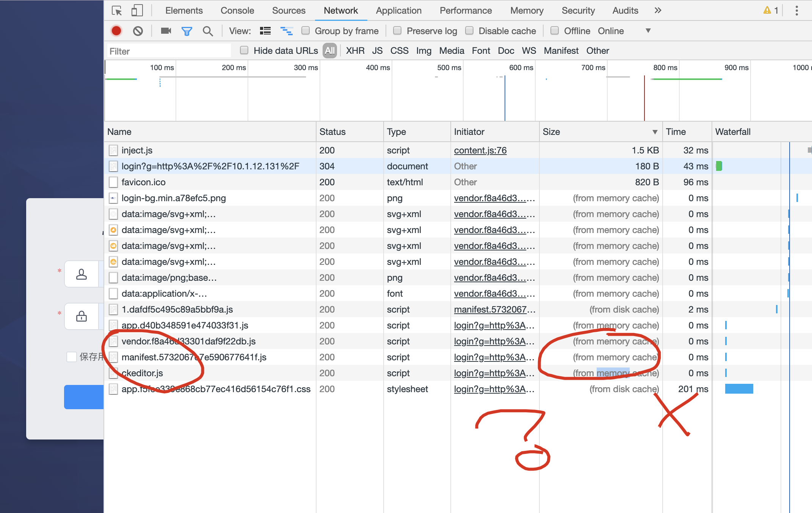Filter requests by JS

(377, 51)
